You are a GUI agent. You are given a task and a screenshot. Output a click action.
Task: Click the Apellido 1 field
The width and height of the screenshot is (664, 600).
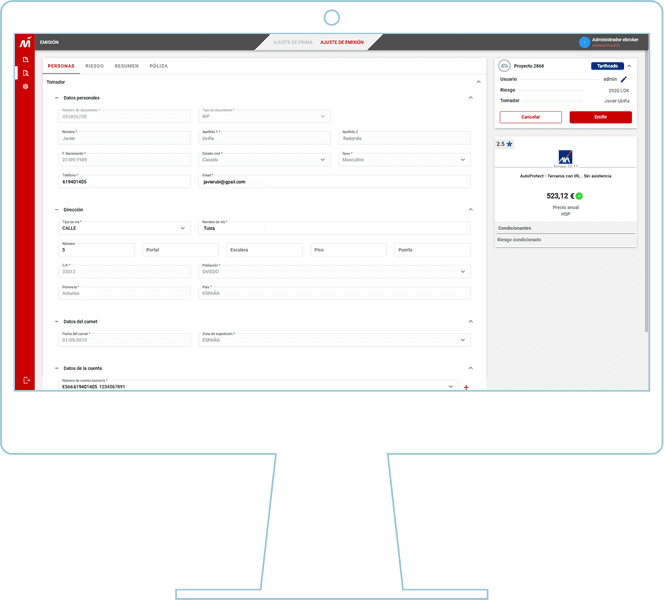[264, 138]
